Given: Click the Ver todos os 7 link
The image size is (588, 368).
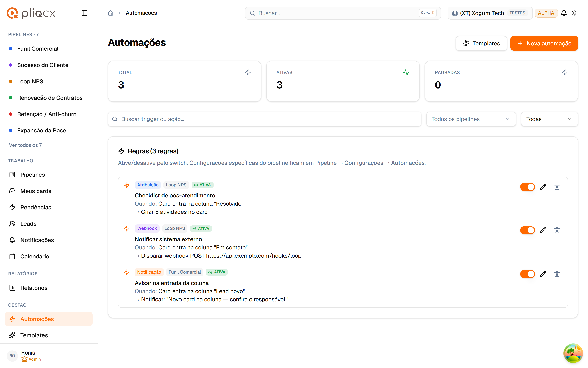Looking at the screenshot, I should (x=25, y=145).
